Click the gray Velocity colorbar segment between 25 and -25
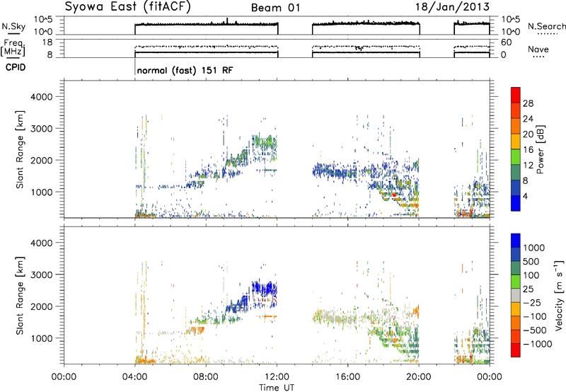The height and width of the screenshot is (392, 566). tap(516, 295)
